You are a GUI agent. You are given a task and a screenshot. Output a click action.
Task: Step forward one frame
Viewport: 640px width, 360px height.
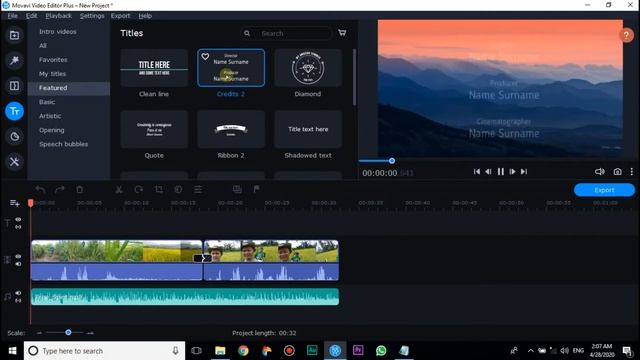pos(512,172)
